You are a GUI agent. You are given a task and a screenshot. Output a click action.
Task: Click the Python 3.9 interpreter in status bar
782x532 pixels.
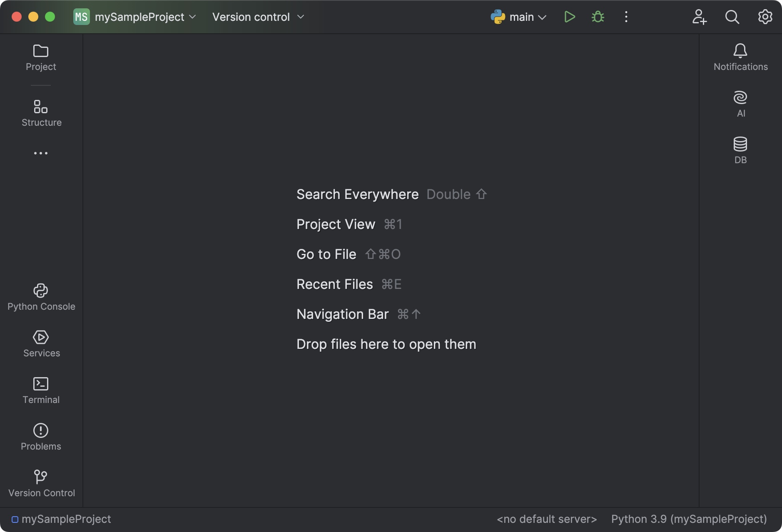pos(688,519)
